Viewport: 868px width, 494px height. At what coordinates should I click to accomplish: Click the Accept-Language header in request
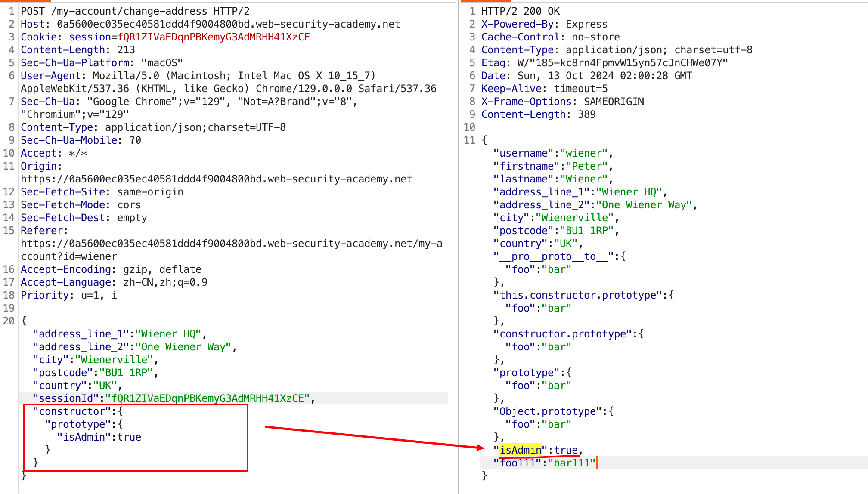[x=114, y=282]
